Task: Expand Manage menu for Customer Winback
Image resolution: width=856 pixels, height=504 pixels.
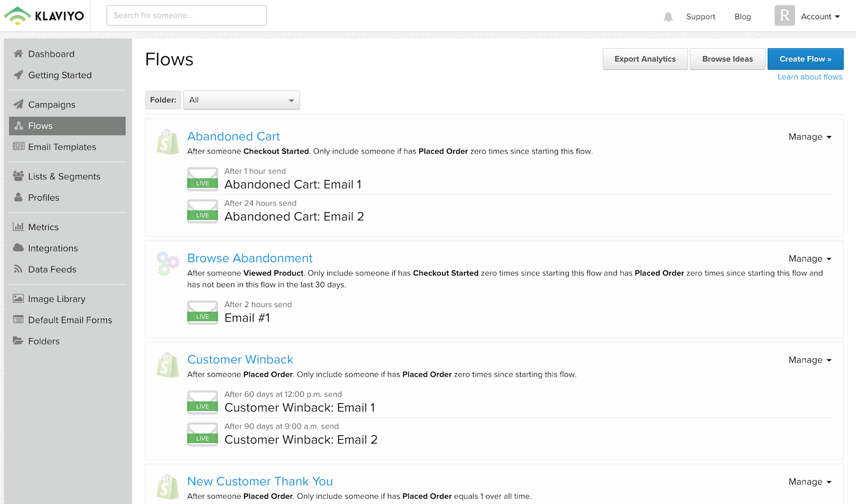Action: click(809, 360)
